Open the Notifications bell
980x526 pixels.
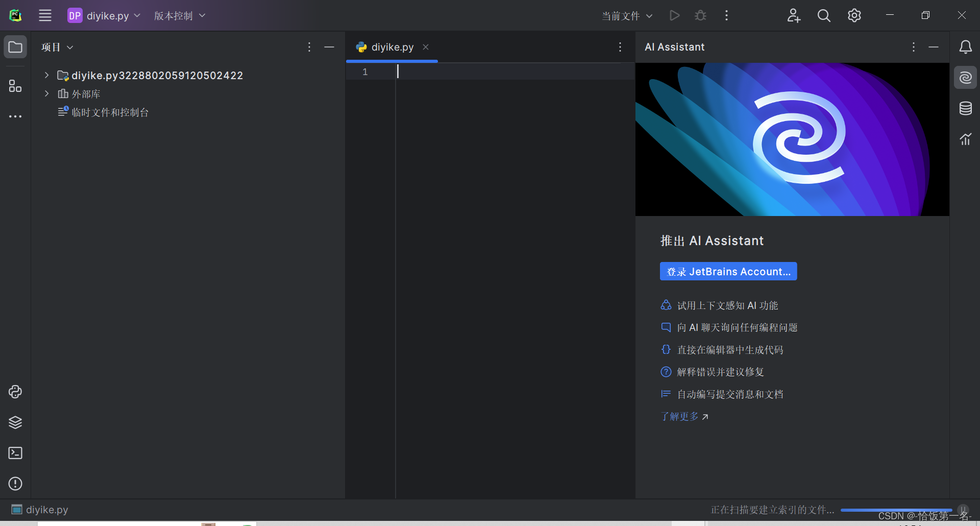[965, 47]
